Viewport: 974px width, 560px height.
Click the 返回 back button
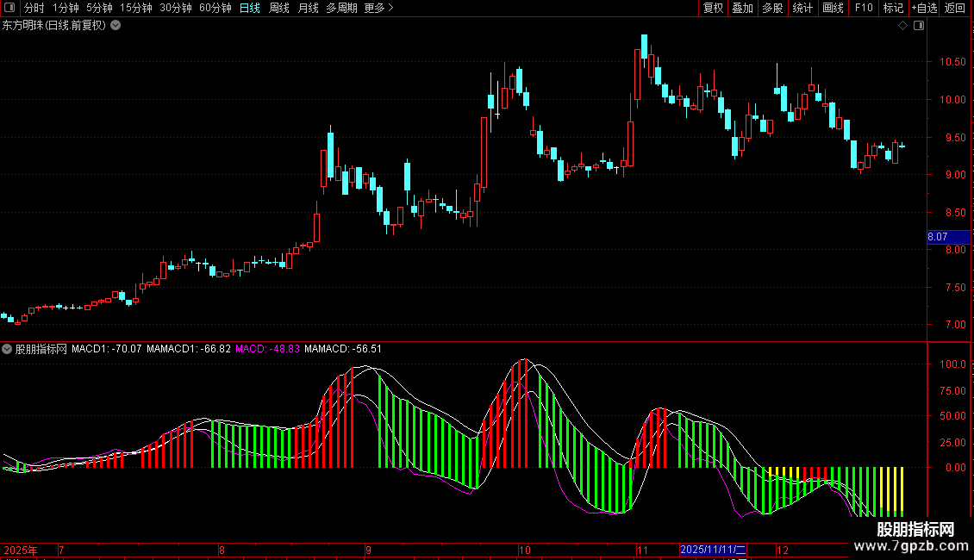955,8
